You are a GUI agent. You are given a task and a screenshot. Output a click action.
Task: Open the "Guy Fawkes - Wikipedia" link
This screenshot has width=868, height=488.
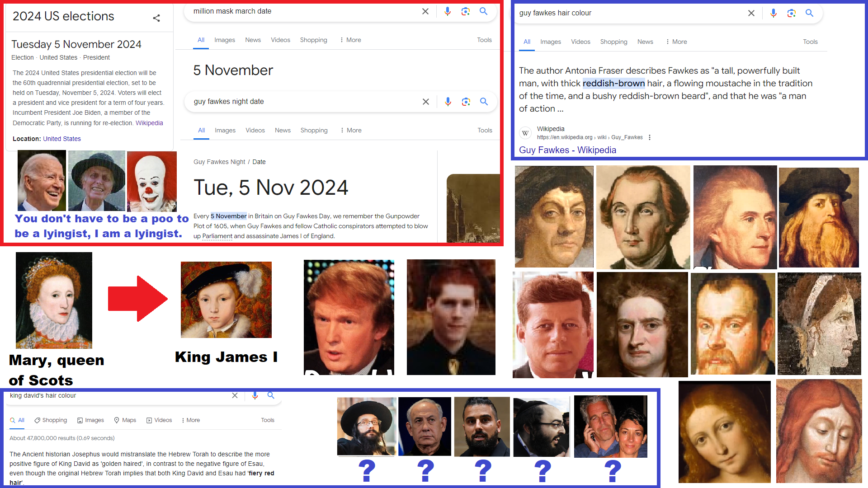pyautogui.click(x=567, y=150)
